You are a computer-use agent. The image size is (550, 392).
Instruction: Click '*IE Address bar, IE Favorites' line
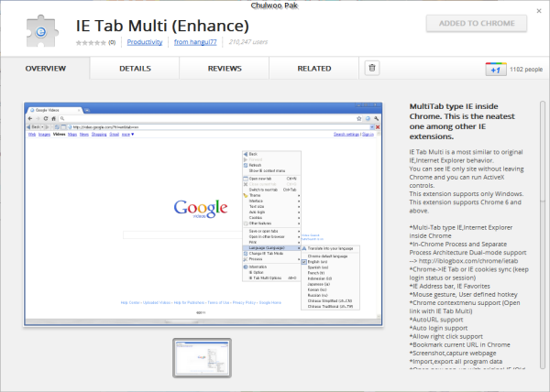(450, 286)
